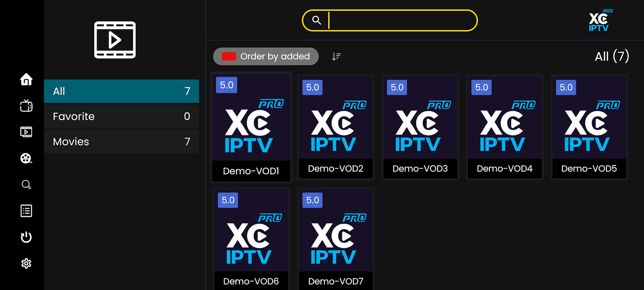The image size is (644, 290).
Task: Click the All (7) count label
Action: click(612, 57)
